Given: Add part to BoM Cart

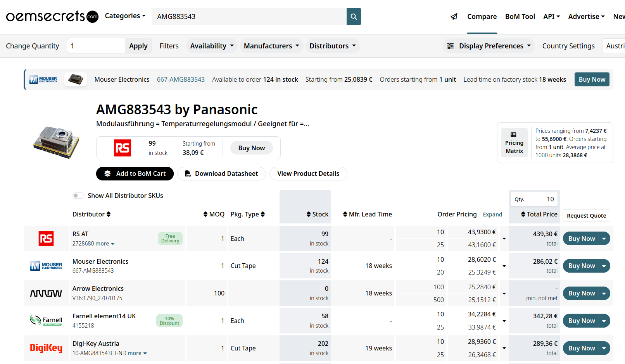Looking at the screenshot, I should [x=135, y=173].
